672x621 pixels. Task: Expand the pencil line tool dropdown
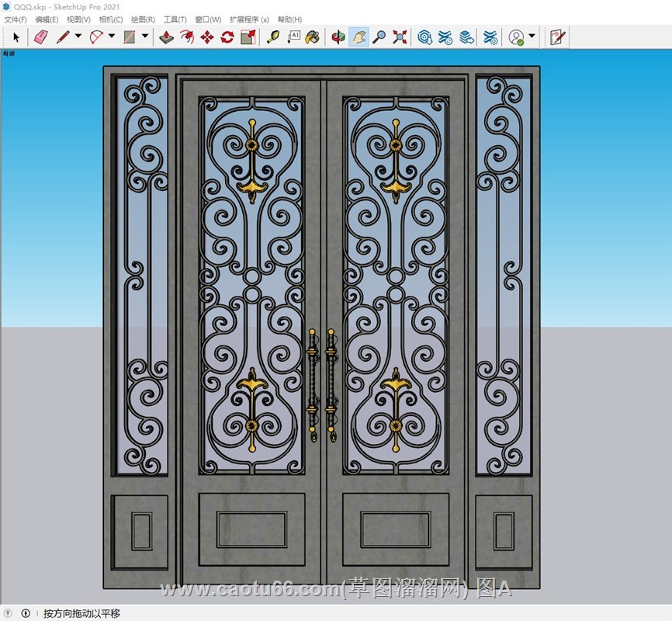pos(78,36)
